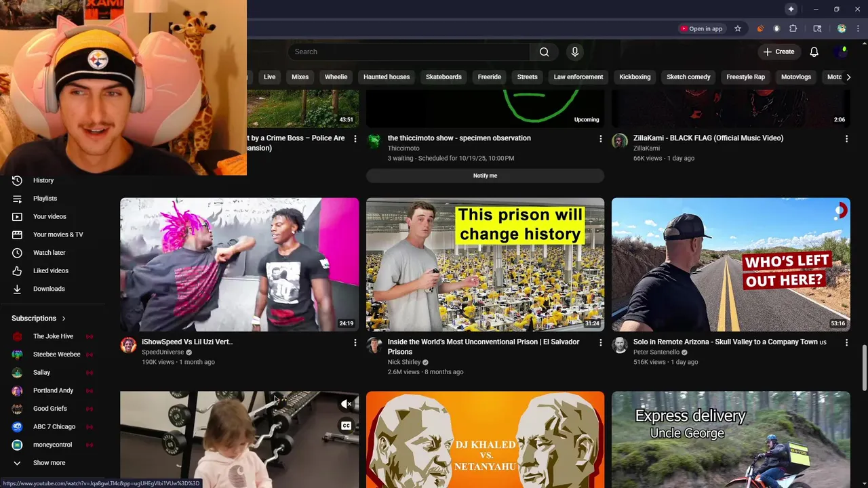Open SpeedUniverse channel name link

click(x=163, y=352)
